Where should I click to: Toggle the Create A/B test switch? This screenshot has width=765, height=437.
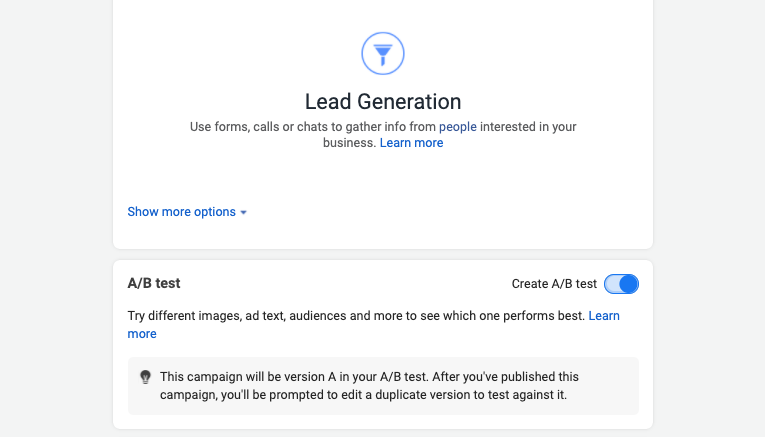(x=621, y=284)
